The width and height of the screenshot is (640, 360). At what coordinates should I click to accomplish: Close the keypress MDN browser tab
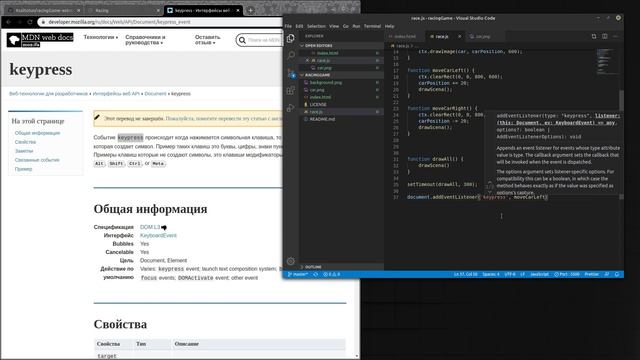[238, 10]
